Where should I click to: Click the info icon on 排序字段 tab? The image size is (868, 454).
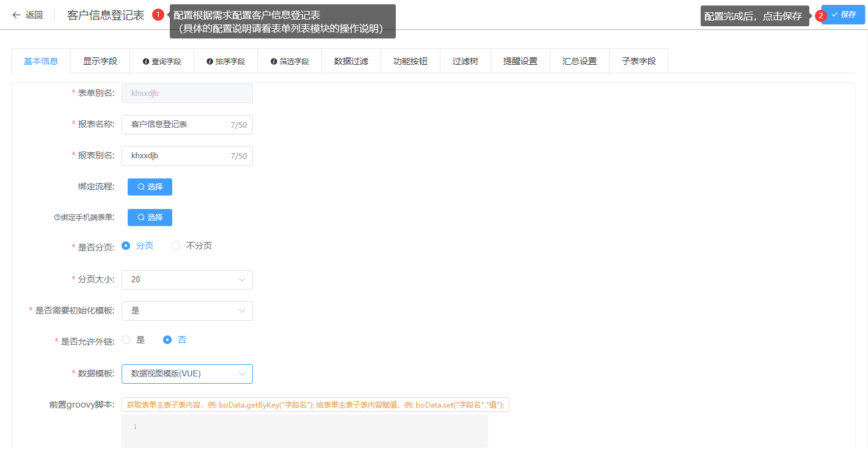click(210, 62)
